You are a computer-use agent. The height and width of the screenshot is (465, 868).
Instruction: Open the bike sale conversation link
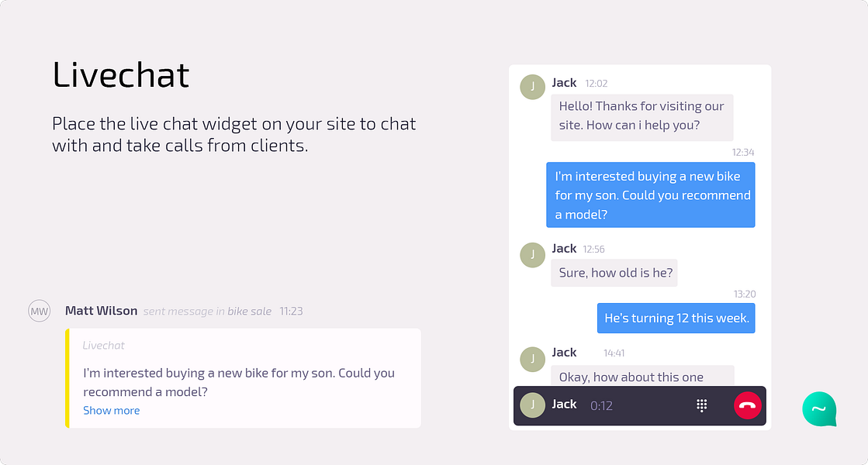click(x=249, y=312)
